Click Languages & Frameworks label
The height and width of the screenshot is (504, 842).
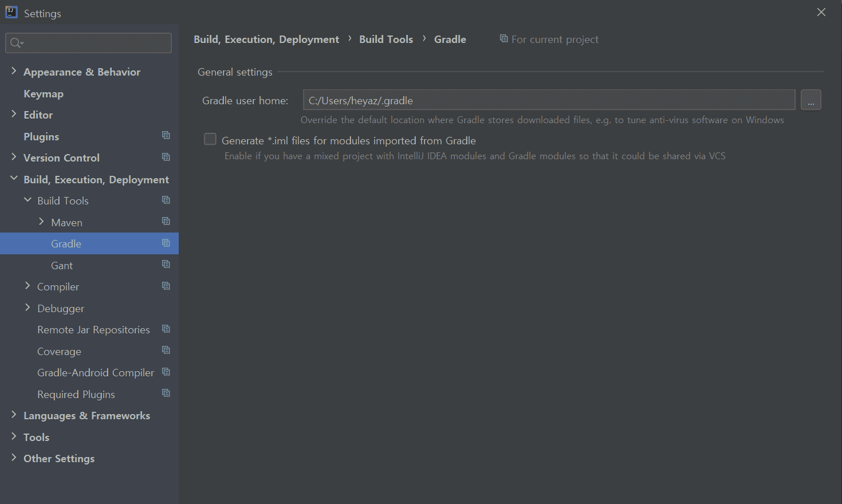pos(86,416)
